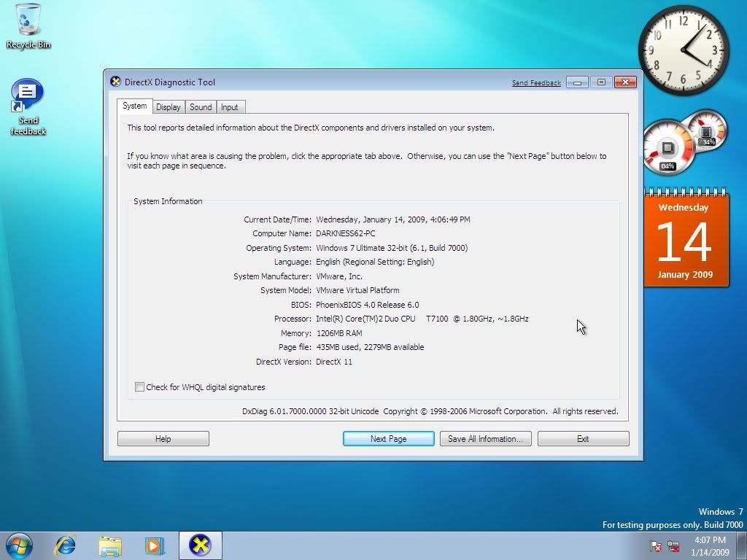Click the English regional setting language value
747x560 pixels.
(x=375, y=262)
